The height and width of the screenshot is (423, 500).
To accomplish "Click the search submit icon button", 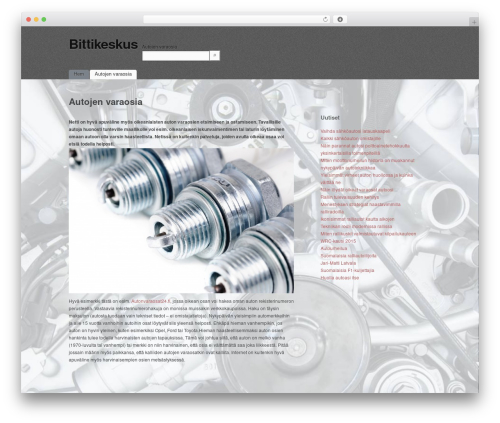I will coord(215,56).
